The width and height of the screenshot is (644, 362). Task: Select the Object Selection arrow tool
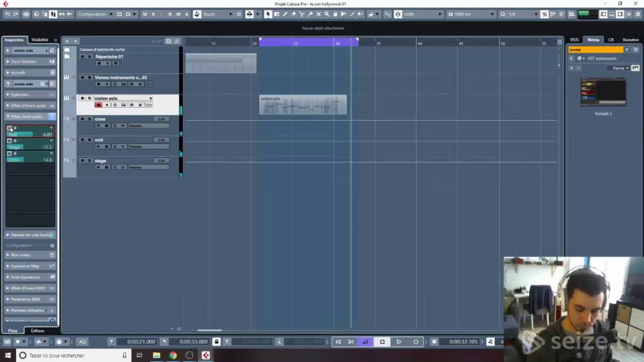point(268,14)
